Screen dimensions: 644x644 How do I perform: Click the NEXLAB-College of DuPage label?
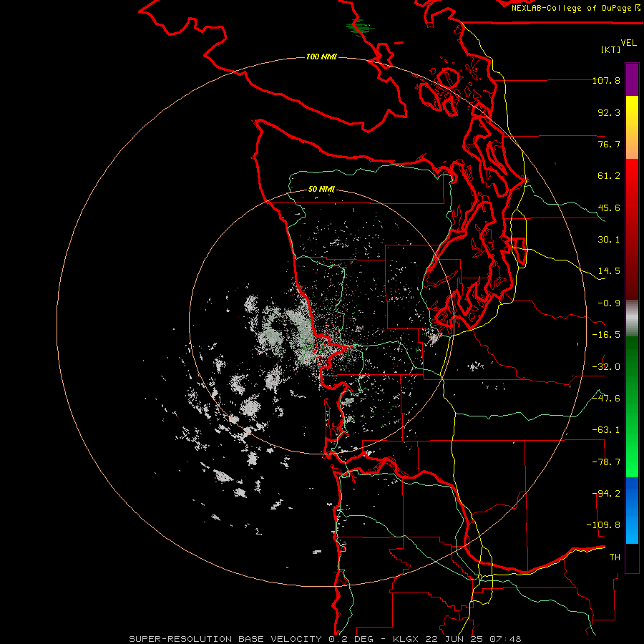coord(575,8)
